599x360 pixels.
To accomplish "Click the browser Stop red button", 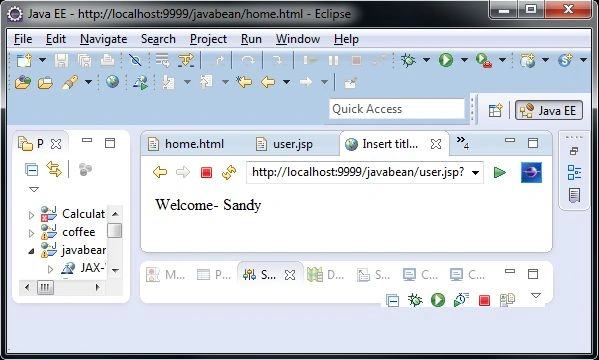I will click(x=206, y=173).
